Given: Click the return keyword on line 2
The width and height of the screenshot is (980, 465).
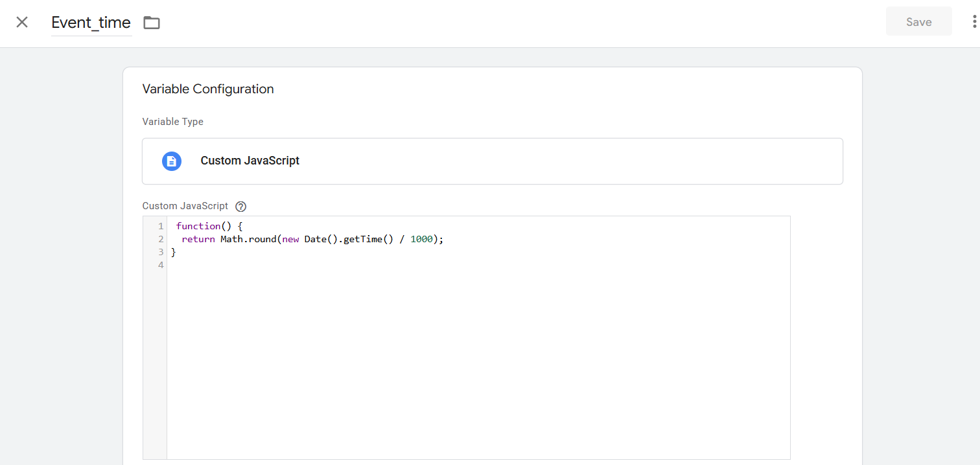Looking at the screenshot, I should [x=198, y=239].
